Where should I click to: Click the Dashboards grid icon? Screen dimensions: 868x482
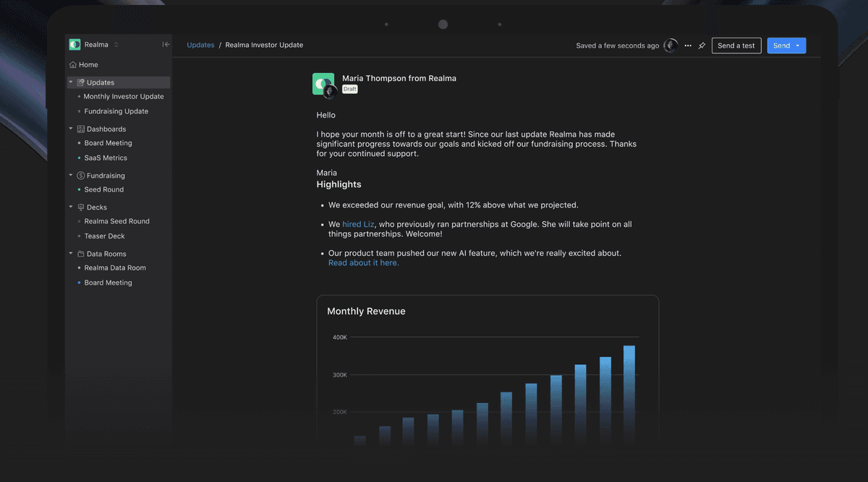click(81, 129)
